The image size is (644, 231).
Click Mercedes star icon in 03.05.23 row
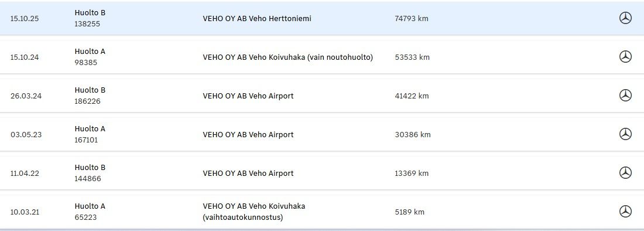click(x=625, y=134)
